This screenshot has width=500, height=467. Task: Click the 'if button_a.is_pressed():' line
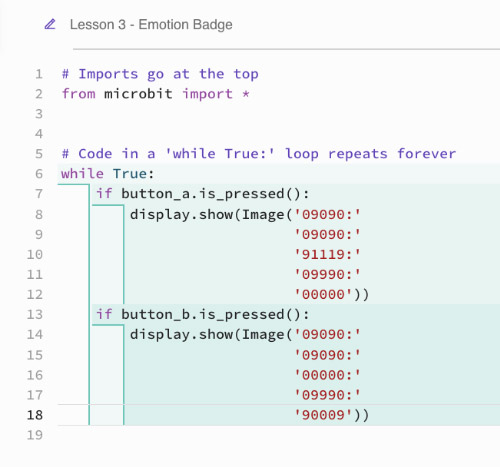(203, 194)
